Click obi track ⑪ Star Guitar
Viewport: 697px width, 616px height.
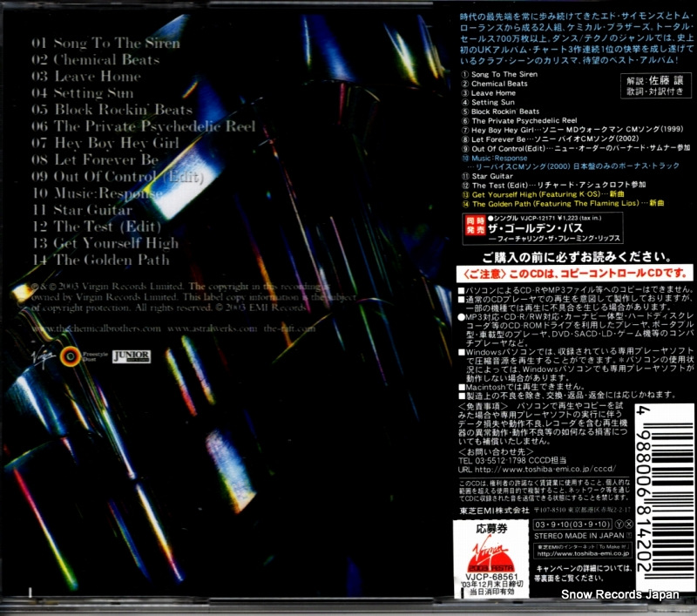[x=487, y=176]
